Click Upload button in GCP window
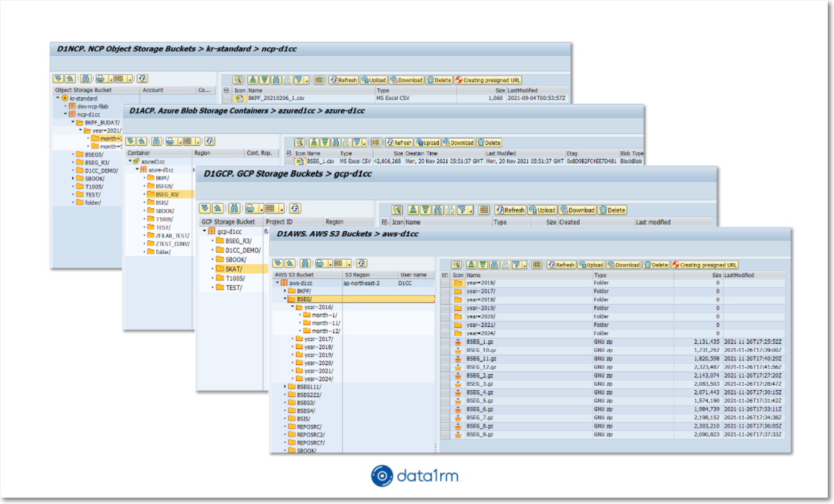 (x=542, y=210)
